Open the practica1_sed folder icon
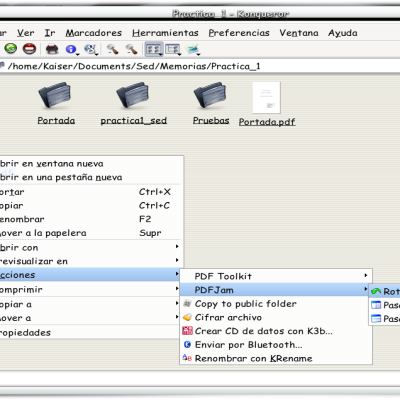400x400 pixels. coord(133,96)
